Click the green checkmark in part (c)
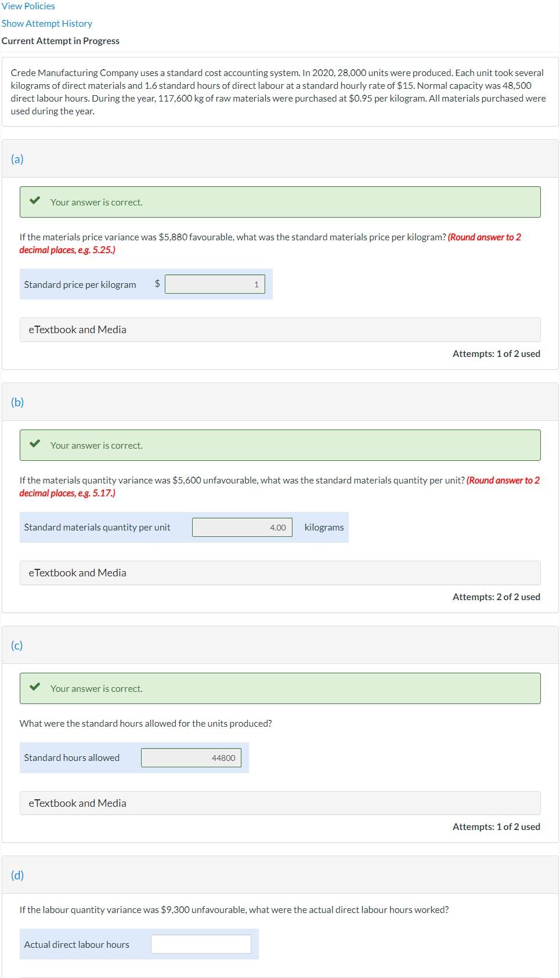 coord(35,688)
